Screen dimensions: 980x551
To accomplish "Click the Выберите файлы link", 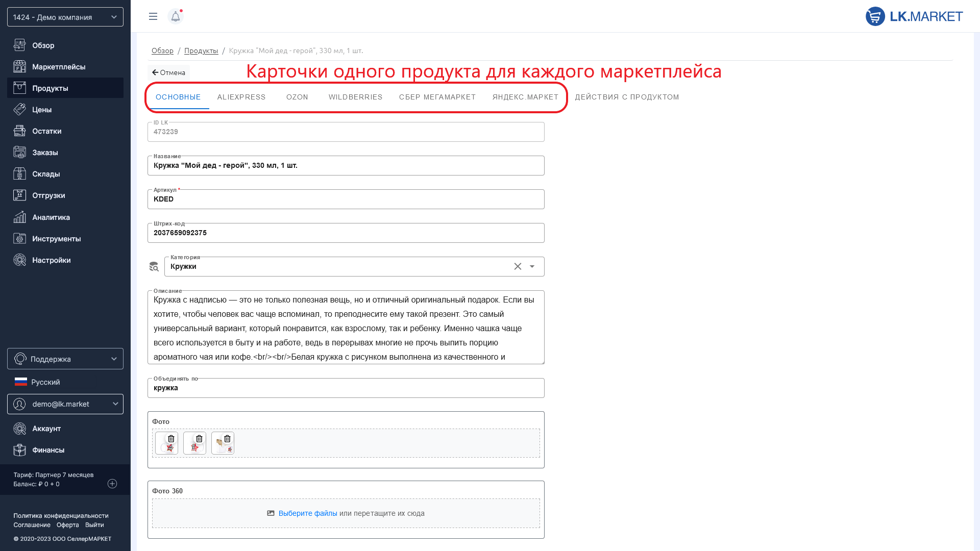I will pyautogui.click(x=308, y=513).
